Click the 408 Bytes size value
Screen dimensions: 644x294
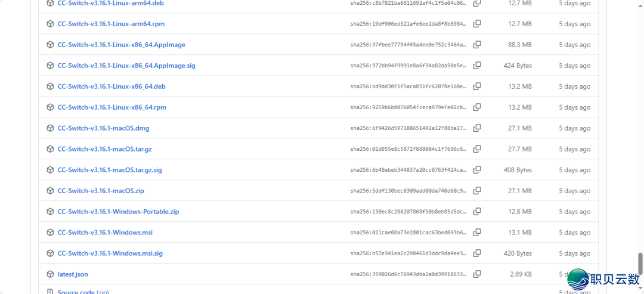(x=518, y=170)
